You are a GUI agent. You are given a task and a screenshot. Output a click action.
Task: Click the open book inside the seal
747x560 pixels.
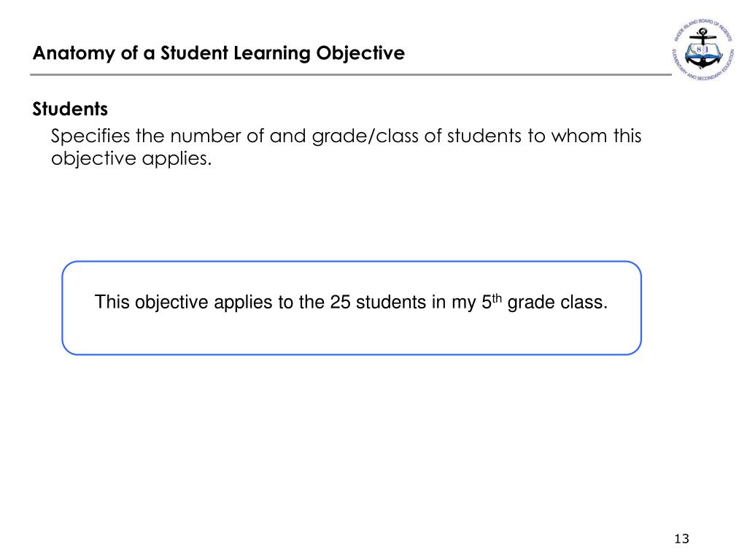point(703,51)
